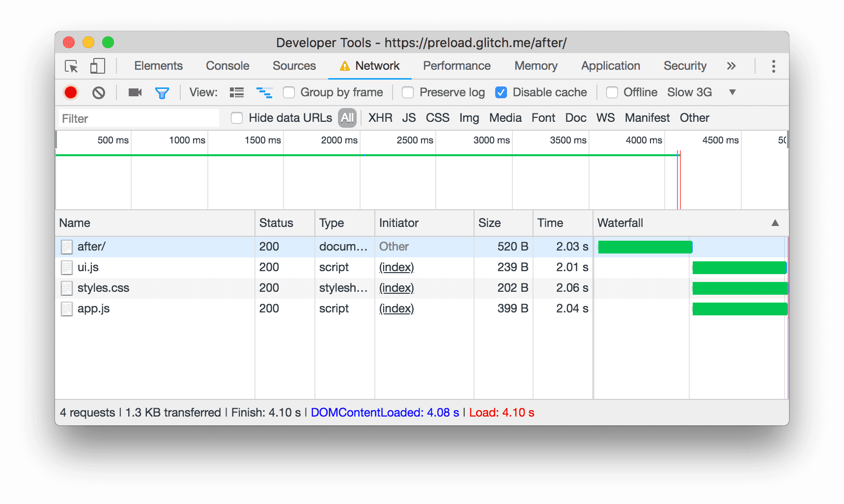This screenshot has height=504, width=844.
Task: Open DevTools customize menu via three dots
Action: pos(773,66)
